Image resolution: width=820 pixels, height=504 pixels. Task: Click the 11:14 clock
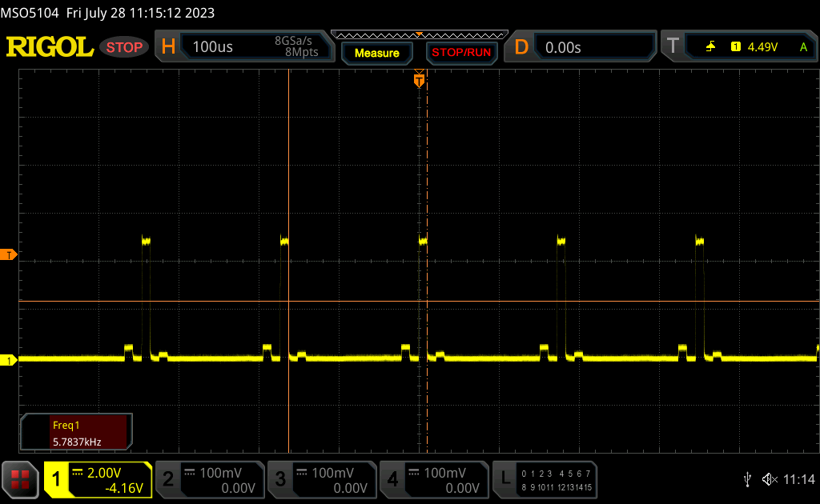tap(798, 479)
